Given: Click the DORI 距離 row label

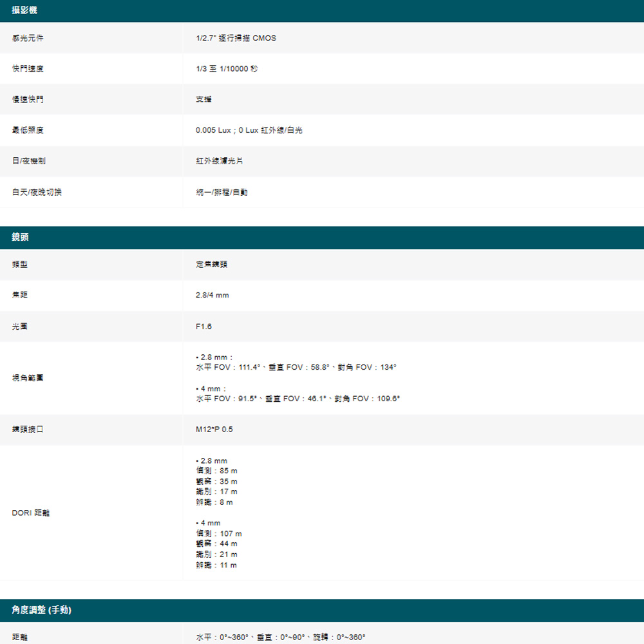Looking at the screenshot, I should pyautogui.click(x=31, y=513).
